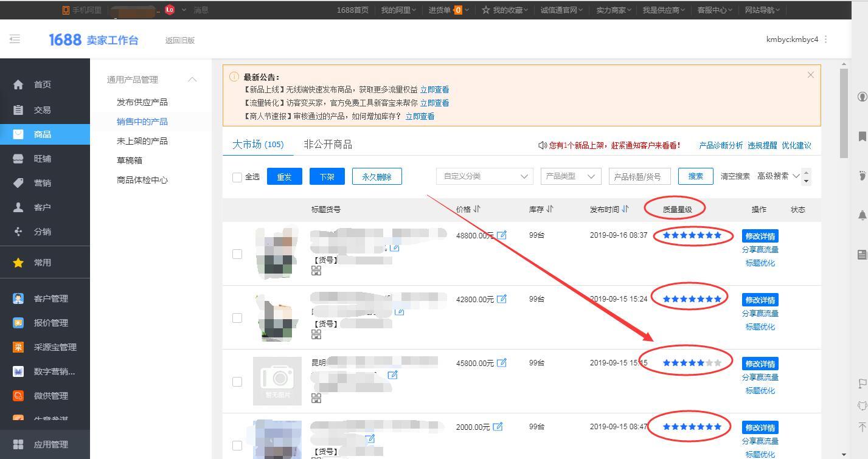Check the first product row checkbox
The height and width of the screenshot is (459, 868).
(237, 254)
